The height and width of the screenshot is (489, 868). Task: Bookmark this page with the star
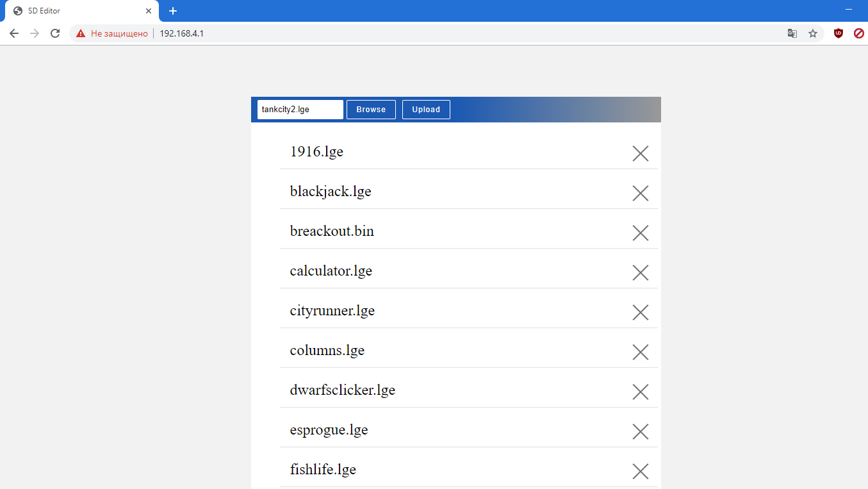point(813,33)
